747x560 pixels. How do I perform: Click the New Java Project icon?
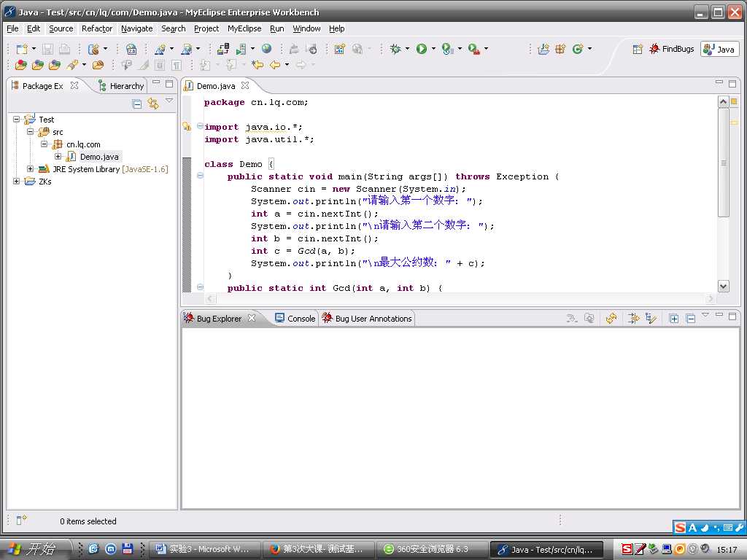coord(543,49)
